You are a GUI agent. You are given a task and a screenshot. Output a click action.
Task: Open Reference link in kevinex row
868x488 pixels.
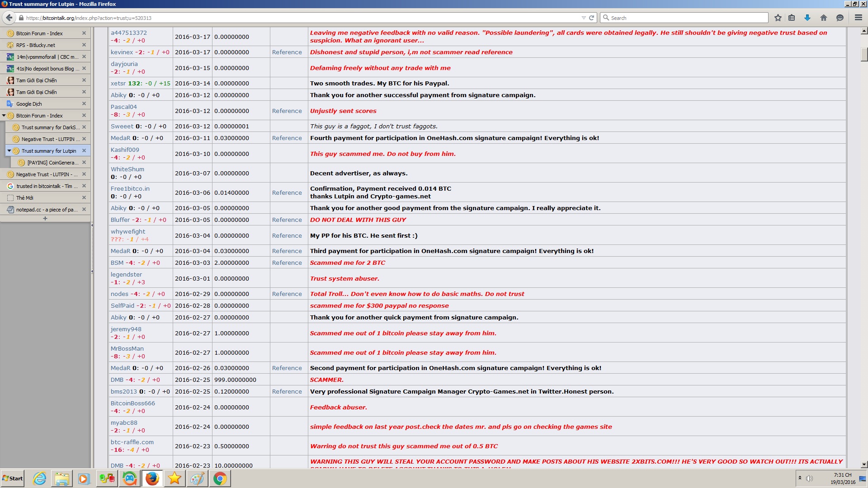287,52
